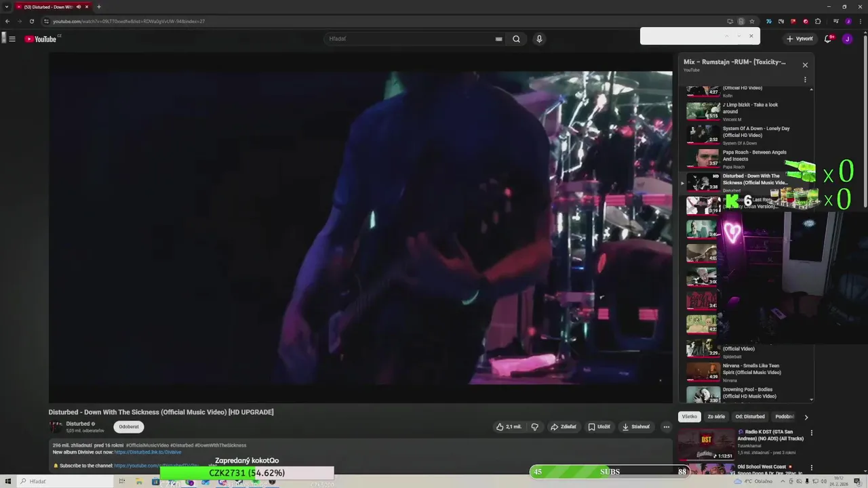Play Nirvana Smells Like Teen Spirit

click(x=746, y=372)
